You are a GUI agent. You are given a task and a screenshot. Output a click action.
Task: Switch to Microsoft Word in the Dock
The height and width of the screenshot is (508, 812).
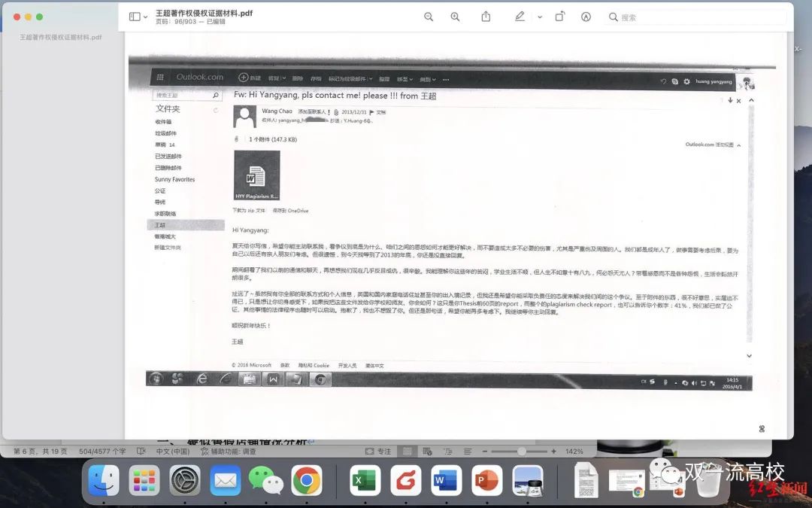(447, 480)
